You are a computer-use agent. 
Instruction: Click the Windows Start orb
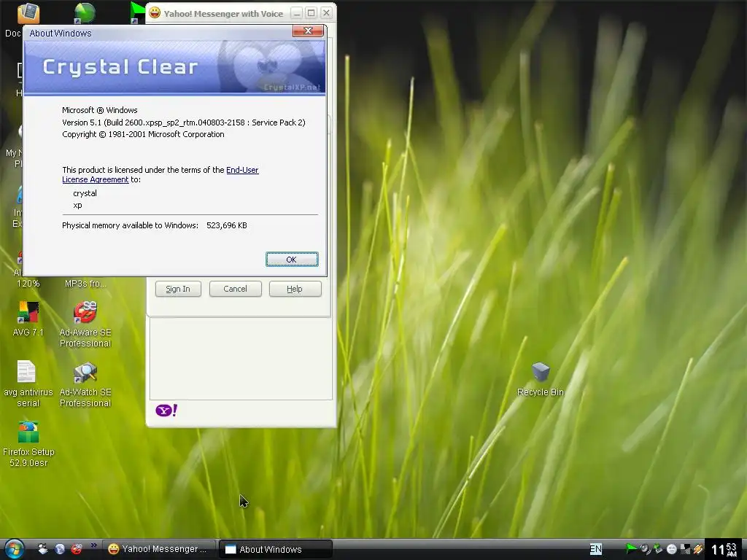pyautogui.click(x=13, y=549)
